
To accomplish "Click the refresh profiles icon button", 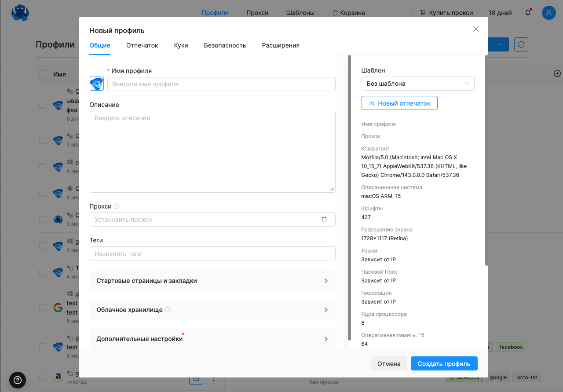I will point(521,44).
